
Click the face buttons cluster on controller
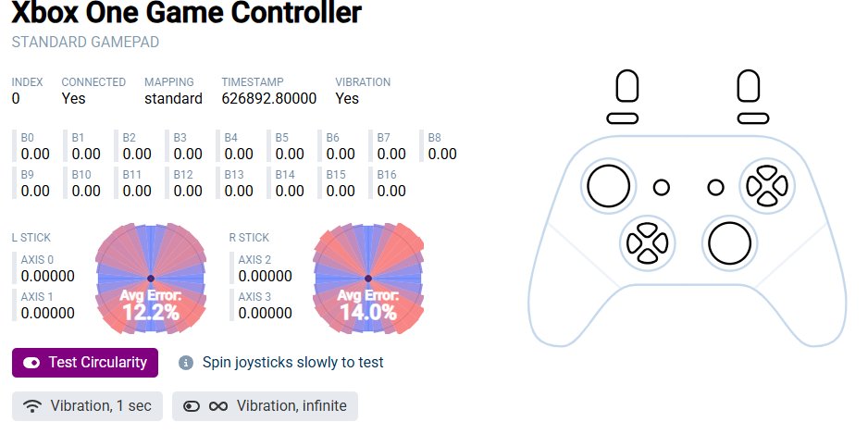pos(765,185)
